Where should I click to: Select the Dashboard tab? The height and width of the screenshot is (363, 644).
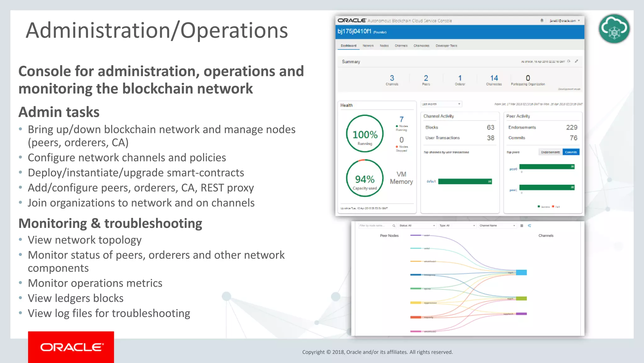pyautogui.click(x=348, y=46)
